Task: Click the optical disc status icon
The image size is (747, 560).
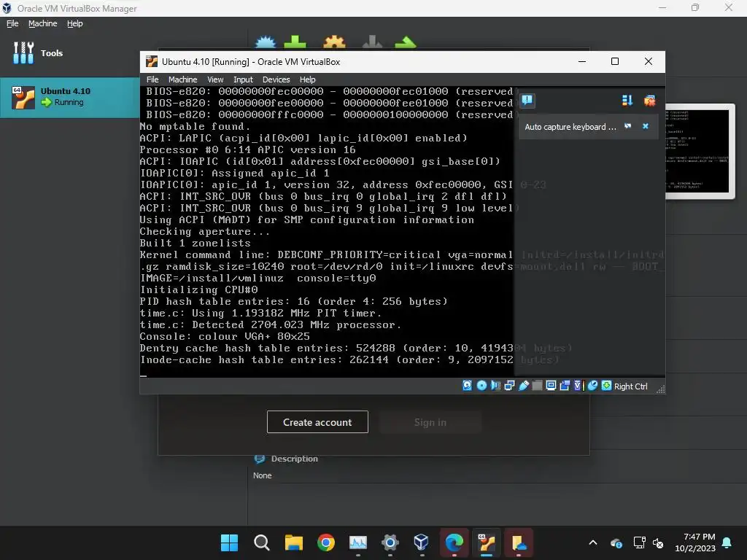Action: pos(481,386)
